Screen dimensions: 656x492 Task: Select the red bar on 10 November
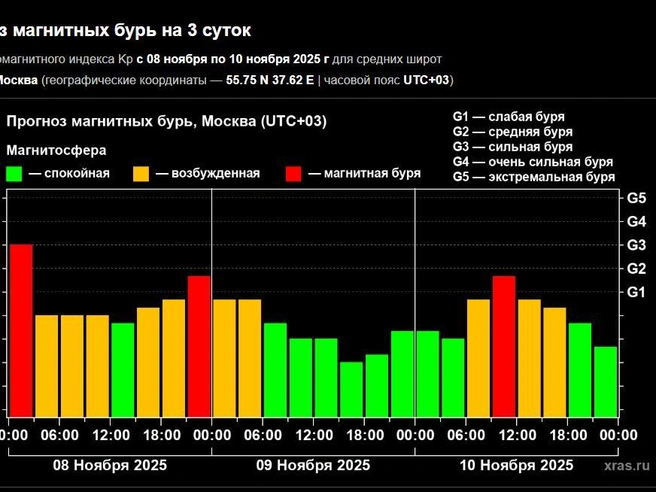504,346
